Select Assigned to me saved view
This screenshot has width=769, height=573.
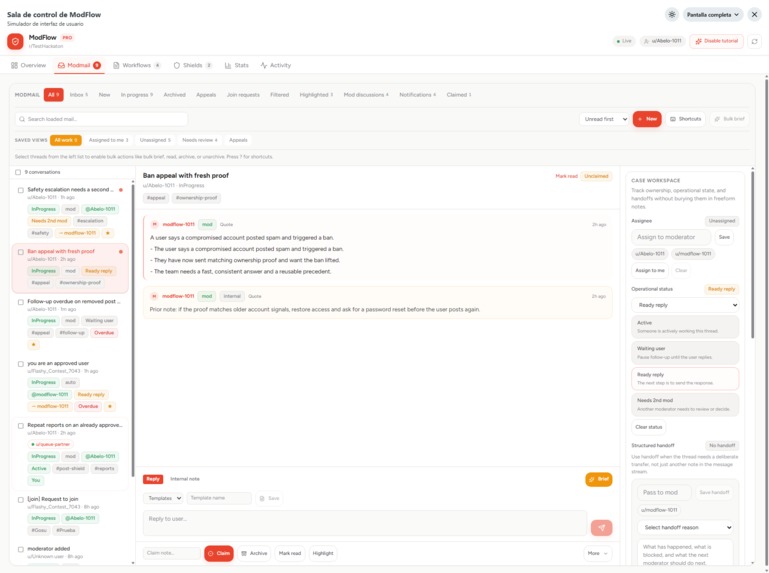(108, 140)
